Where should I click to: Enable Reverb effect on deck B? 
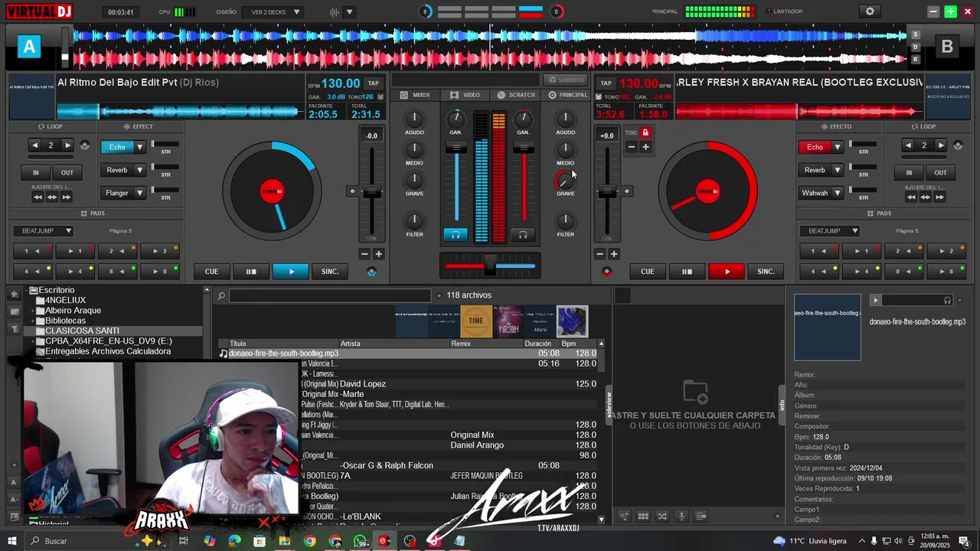click(815, 170)
